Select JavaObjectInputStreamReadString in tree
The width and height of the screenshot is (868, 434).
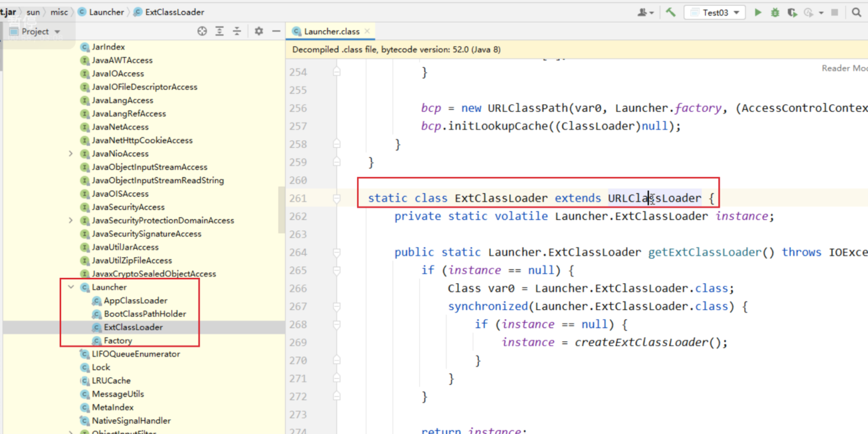pos(157,180)
